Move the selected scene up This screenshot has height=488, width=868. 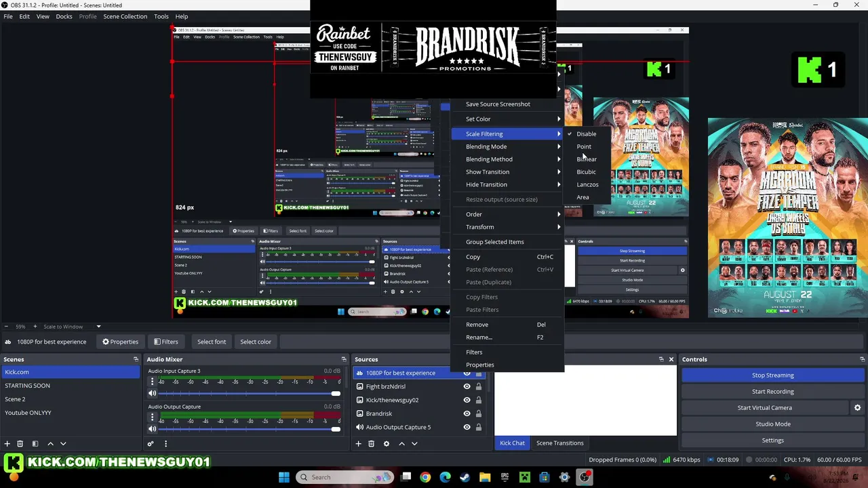pyautogui.click(x=50, y=444)
